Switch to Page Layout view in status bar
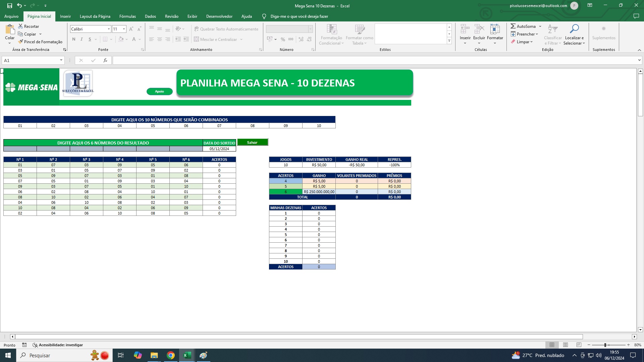The height and width of the screenshot is (362, 644). pos(566,345)
